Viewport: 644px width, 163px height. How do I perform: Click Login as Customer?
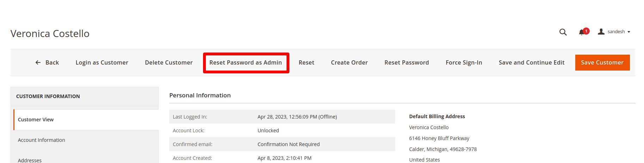coord(102,62)
